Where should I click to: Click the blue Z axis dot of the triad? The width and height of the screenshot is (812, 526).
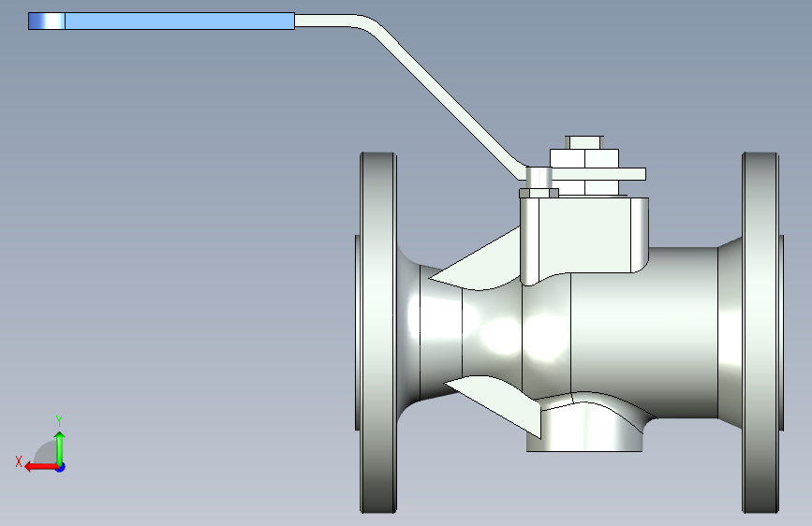61,467
